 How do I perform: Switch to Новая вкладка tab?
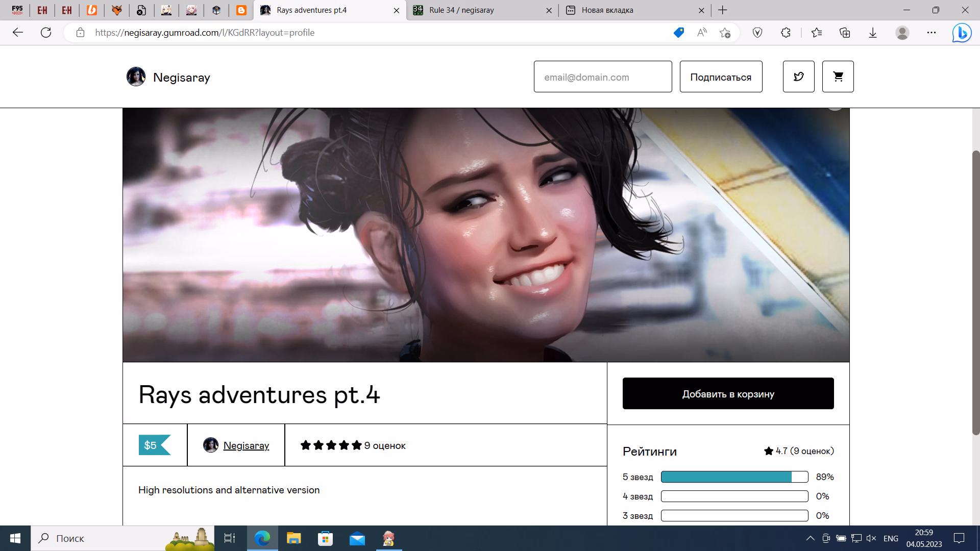pyautogui.click(x=633, y=10)
